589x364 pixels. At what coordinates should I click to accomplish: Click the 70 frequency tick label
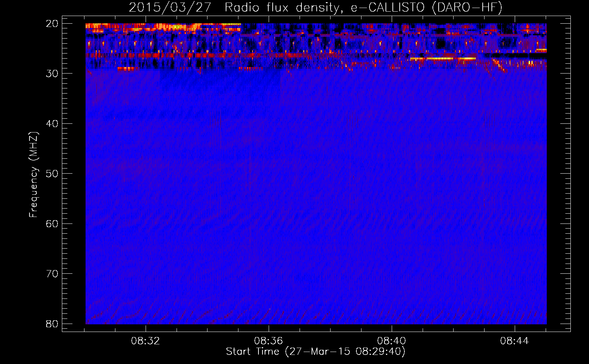click(52, 274)
